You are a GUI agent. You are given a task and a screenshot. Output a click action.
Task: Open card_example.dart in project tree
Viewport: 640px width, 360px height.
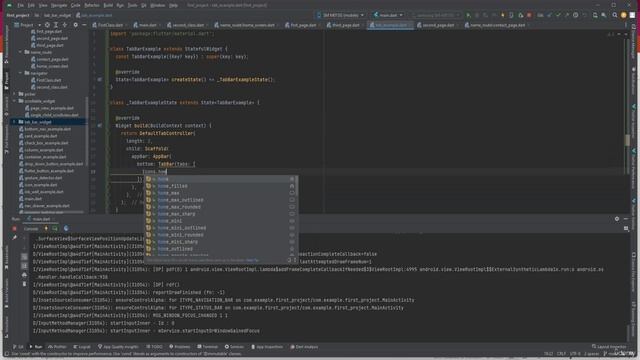point(38,136)
